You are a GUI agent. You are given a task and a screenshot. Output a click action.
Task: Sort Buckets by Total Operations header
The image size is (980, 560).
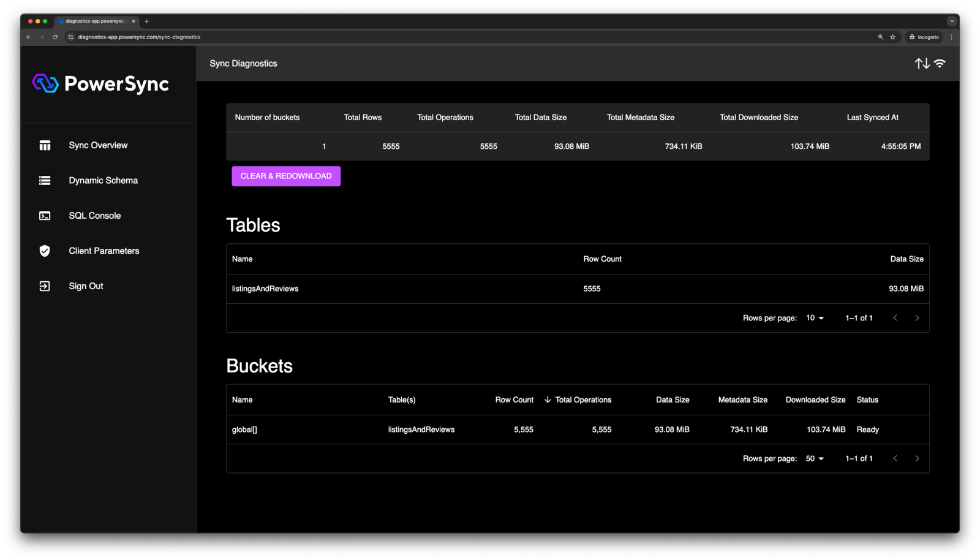click(583, 399)
